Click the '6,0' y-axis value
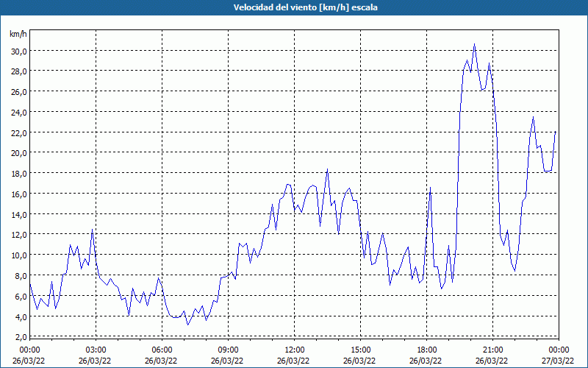 tap(21, 297)
